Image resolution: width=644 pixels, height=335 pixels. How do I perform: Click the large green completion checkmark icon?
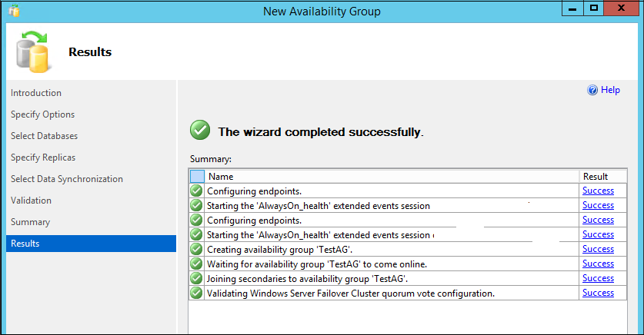coord(200,131)
